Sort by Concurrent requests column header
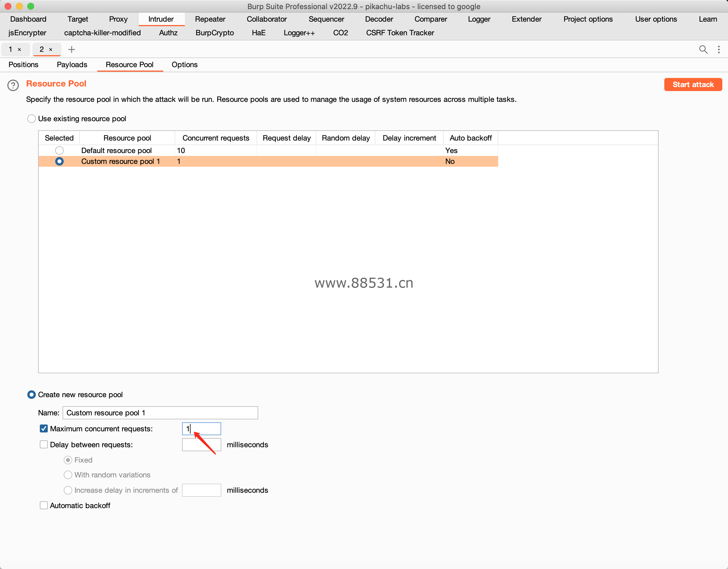This screenshot has width=728, height=569. point(216,138)
